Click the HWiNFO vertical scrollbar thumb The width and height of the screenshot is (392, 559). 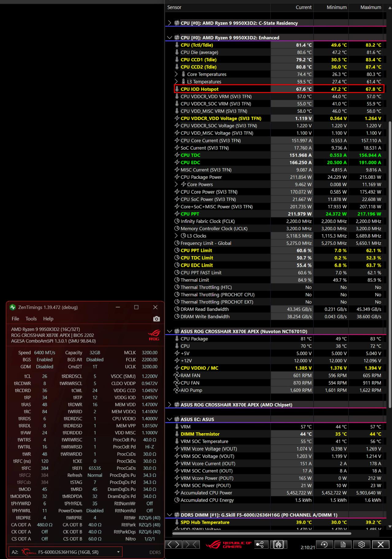[390, 265]
